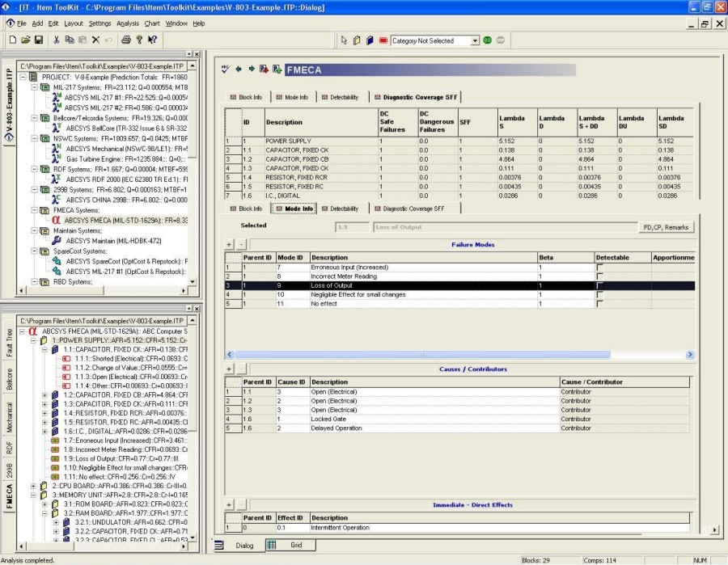Open the Analysis menu
The height and width of the screenshot is (565, 728).
tap(127, 23)
